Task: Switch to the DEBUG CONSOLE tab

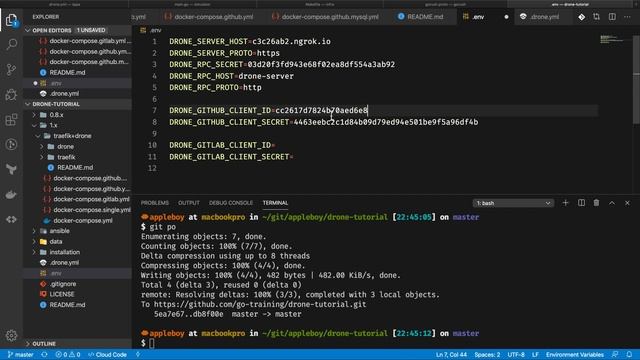Action: point(231,203)
